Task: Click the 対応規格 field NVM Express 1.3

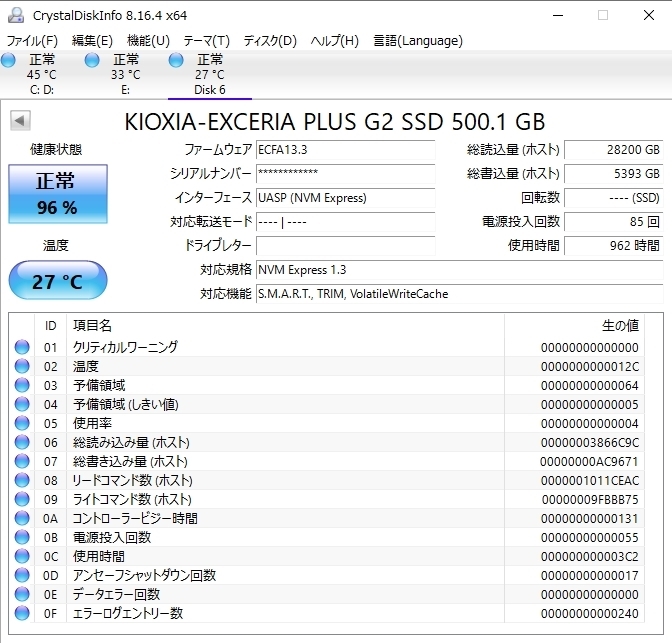Action: click(x=459, y=270)
